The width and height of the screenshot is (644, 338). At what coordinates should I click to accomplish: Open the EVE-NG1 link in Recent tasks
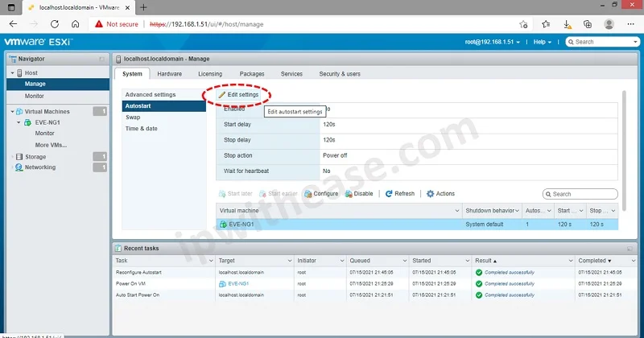point(237,284)
